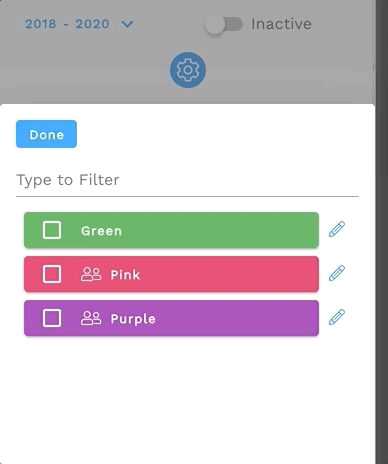Expand the chevron next to 2020

pyautogui.click(x=127, y=24)
